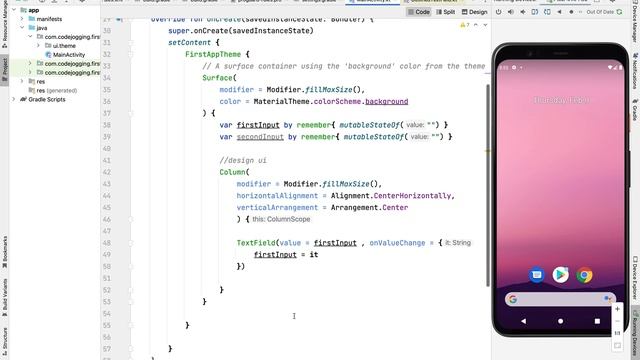Image resolution: width=640 pixels, height=360 pixels.
Task: Collapse the first com.codejogging package
Action: coord(30,37)
